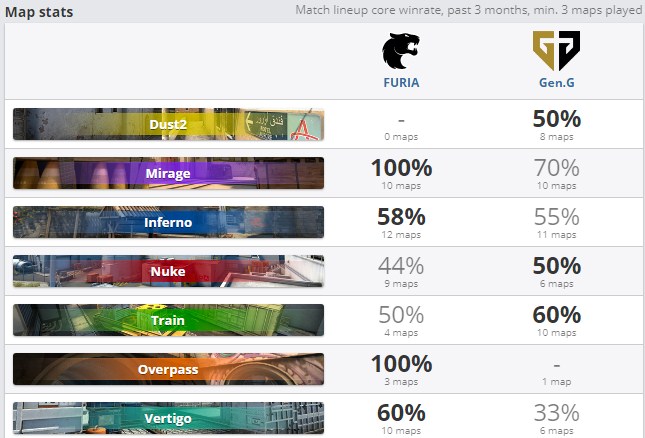Open the Gen.G team name link

555,83
